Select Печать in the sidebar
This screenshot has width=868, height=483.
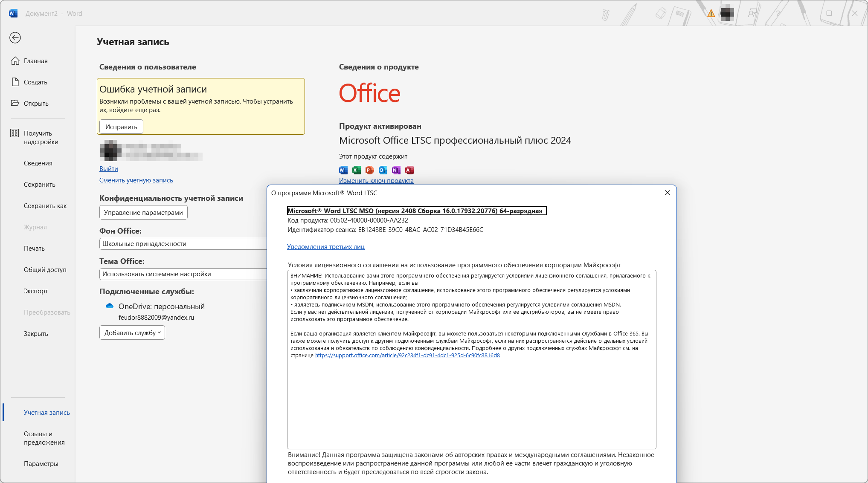34,249
